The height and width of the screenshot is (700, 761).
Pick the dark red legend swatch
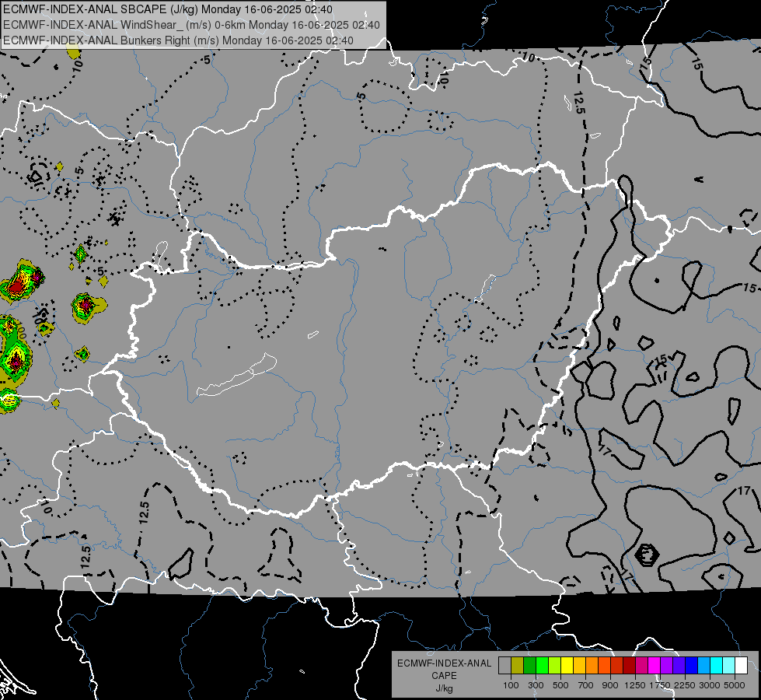[629, 665]
